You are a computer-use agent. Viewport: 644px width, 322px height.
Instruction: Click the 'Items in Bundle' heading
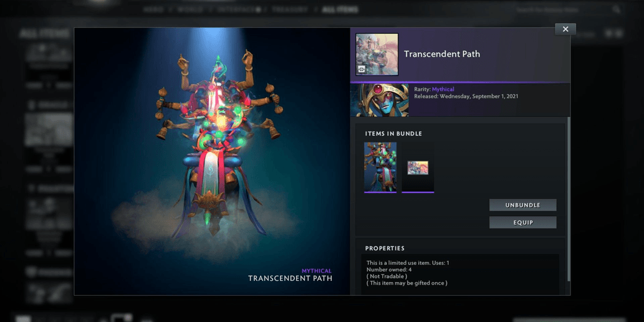(393, 134)
